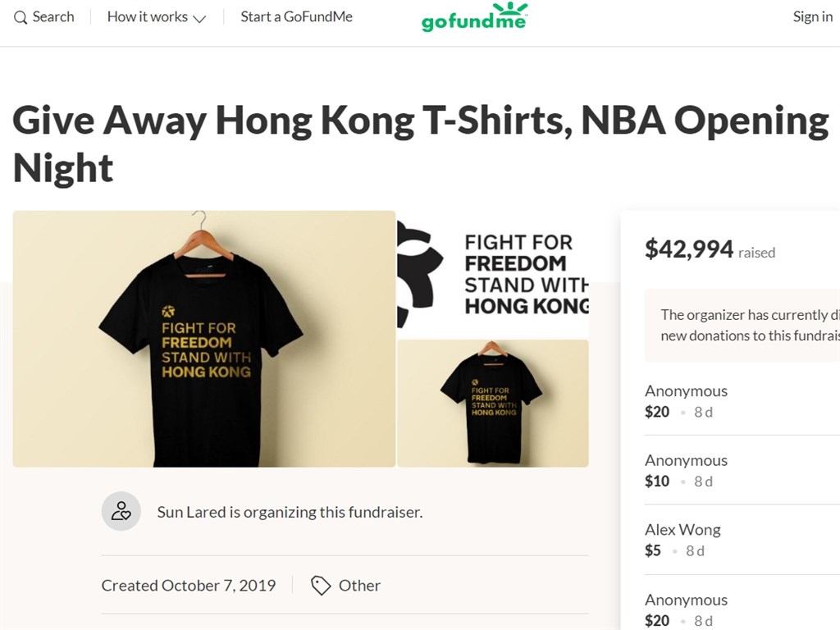The image size is (840, 630).
Task: Open the large black T-shirt photo
Action: pos(204,339)
